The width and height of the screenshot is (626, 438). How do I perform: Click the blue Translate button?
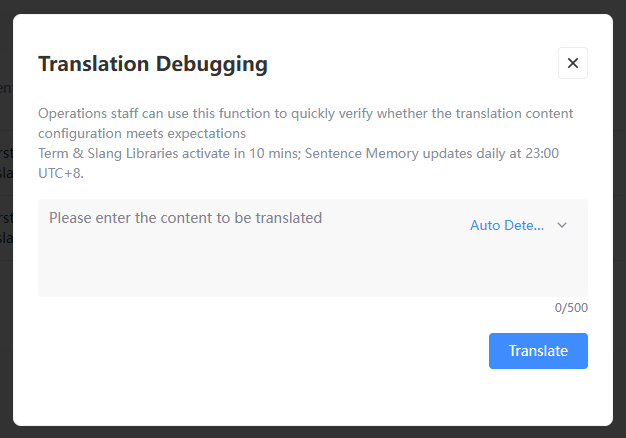coord(538,351)
